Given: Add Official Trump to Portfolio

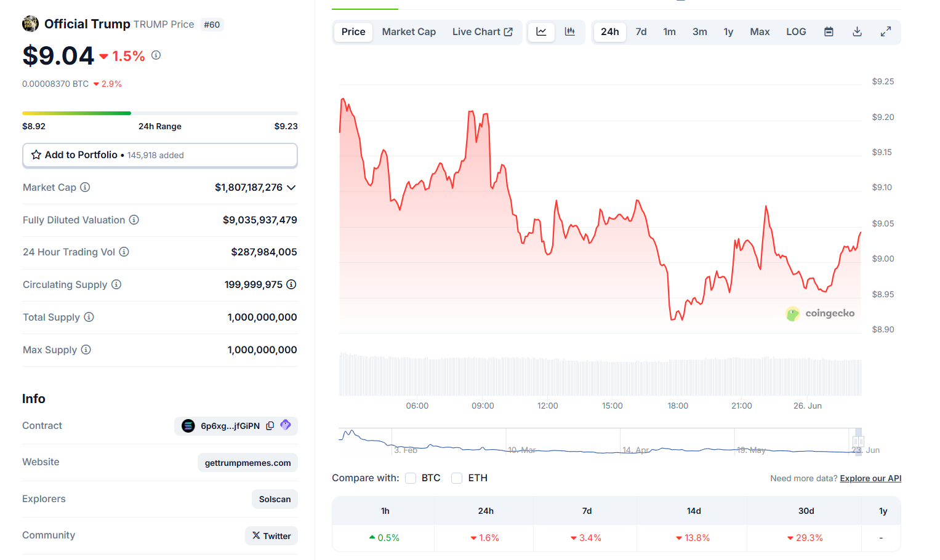Looking at the screenshot, I should click(x=159, y=155).
